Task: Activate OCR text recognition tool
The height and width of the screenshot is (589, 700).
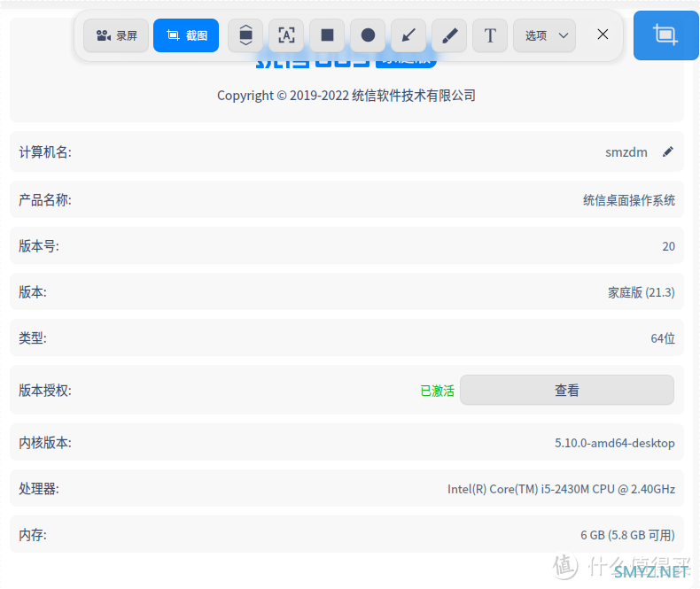Action: (286, 35)
